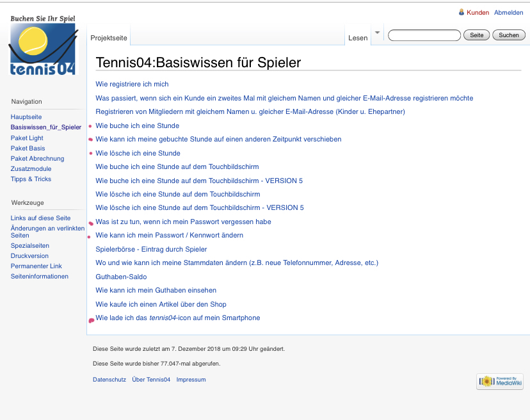Open the Projektseite tab
Screen dimensions: 530x420
click(109, 38)
